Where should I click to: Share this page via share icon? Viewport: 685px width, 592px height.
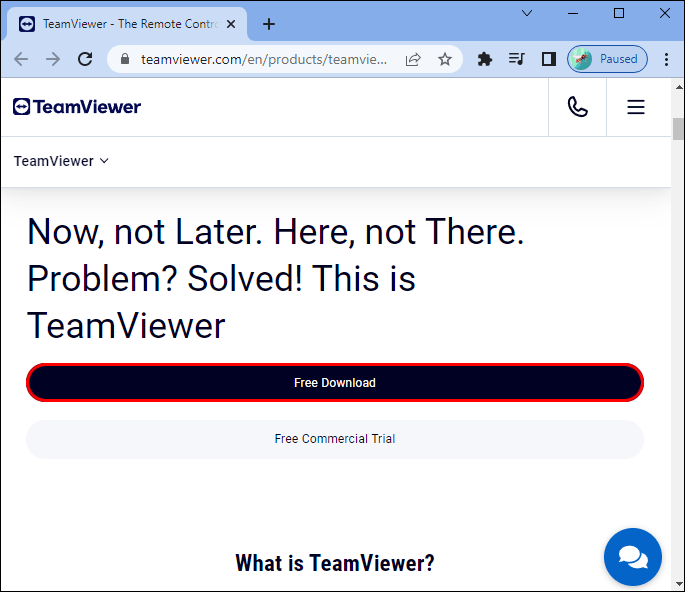tap(413, 59)
